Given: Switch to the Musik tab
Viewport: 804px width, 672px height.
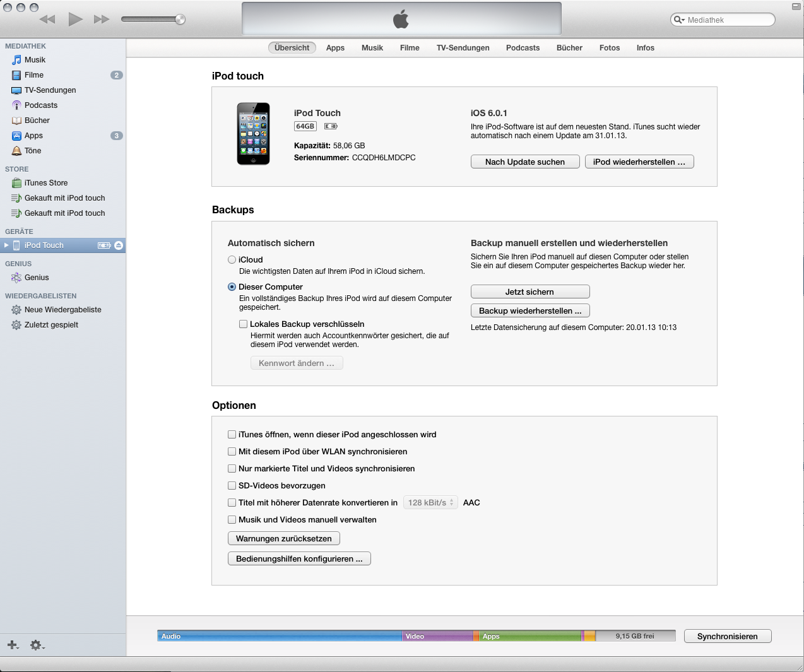Looking at the screenshot, I should pyautogui.click(x=372, y=48).
